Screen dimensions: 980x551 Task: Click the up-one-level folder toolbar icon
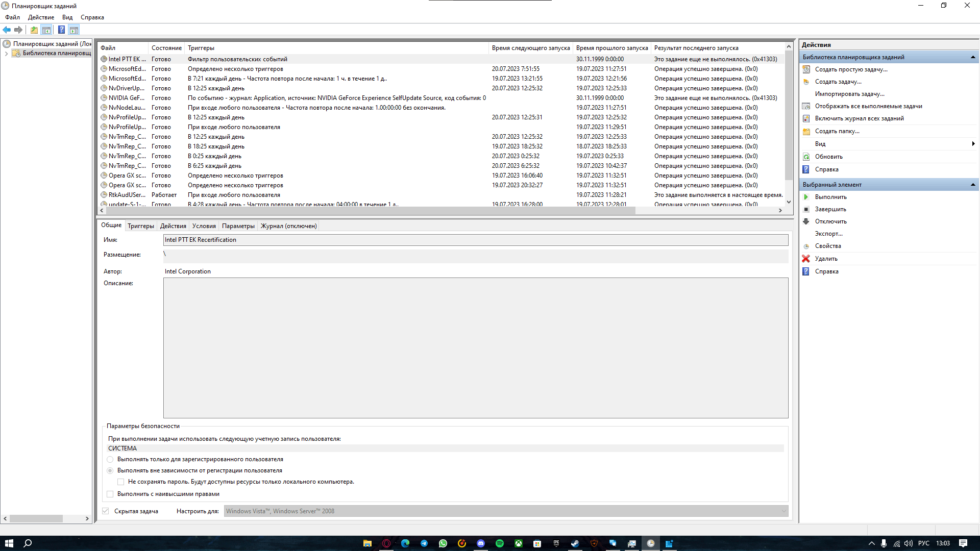(x=34, y=30)
